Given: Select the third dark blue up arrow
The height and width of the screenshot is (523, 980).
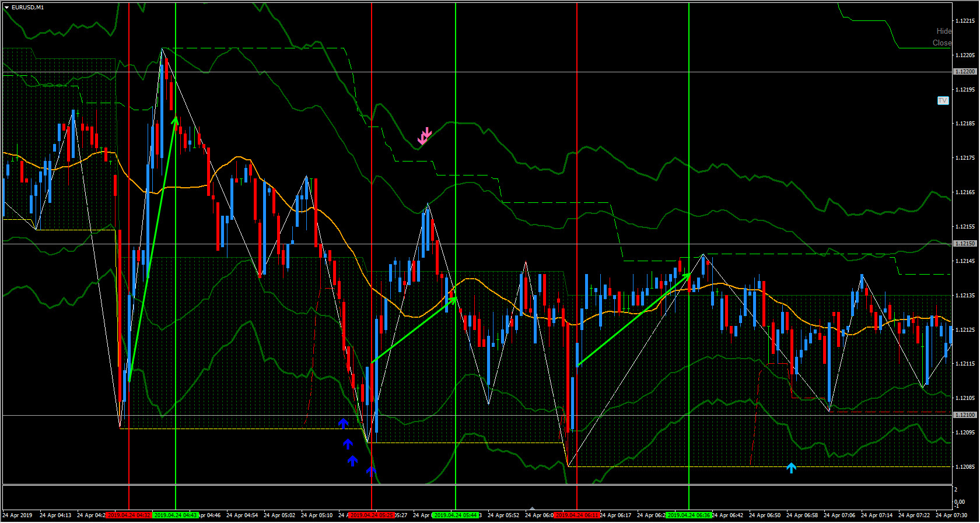Looking at the screenshot, I should [x=352, y=461].
